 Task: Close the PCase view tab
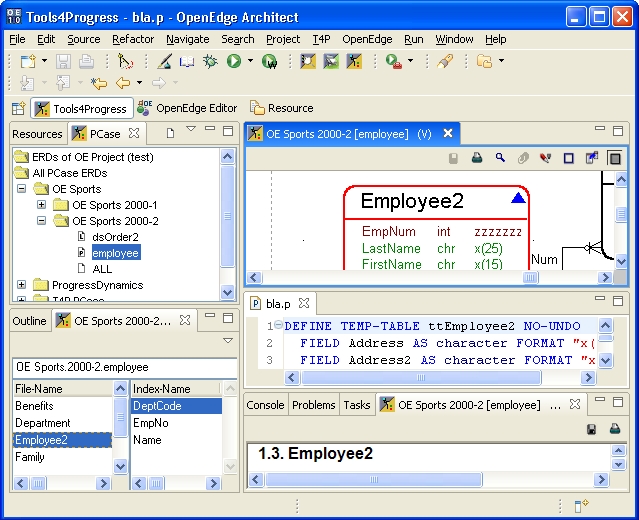tap(134, 133)
